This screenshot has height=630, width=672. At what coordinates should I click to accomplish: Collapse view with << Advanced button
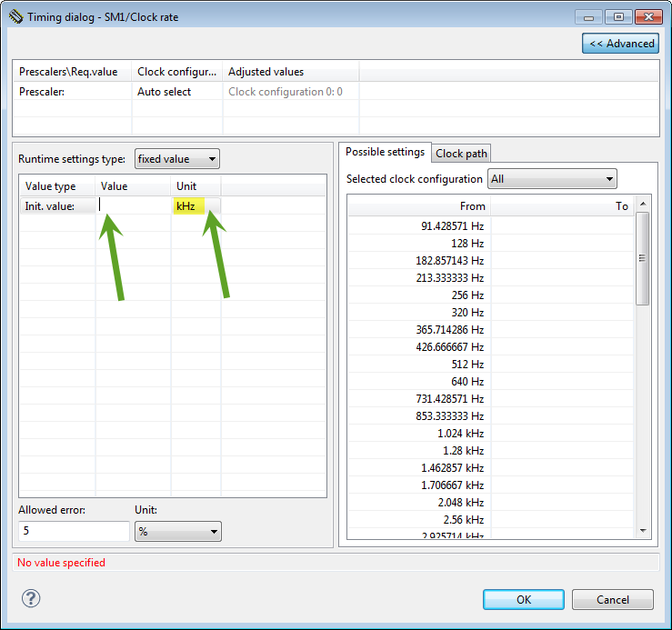point(621,43)
